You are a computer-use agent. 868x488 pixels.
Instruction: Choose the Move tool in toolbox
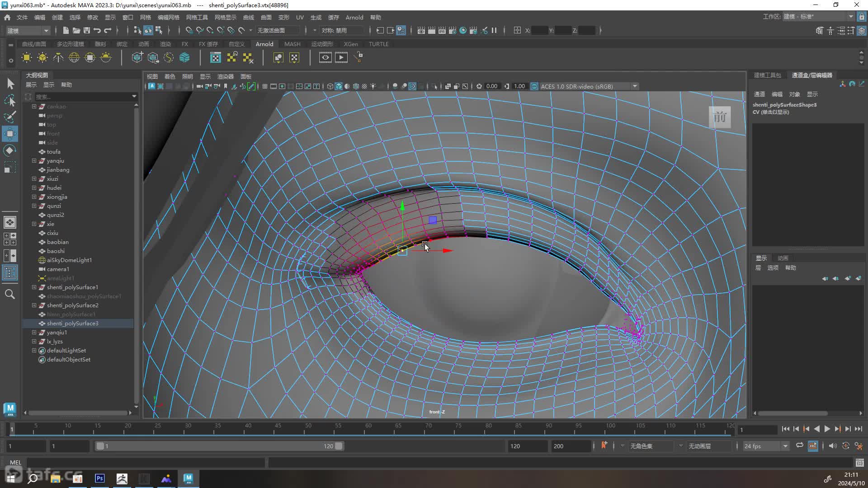(x=10, y=134)
